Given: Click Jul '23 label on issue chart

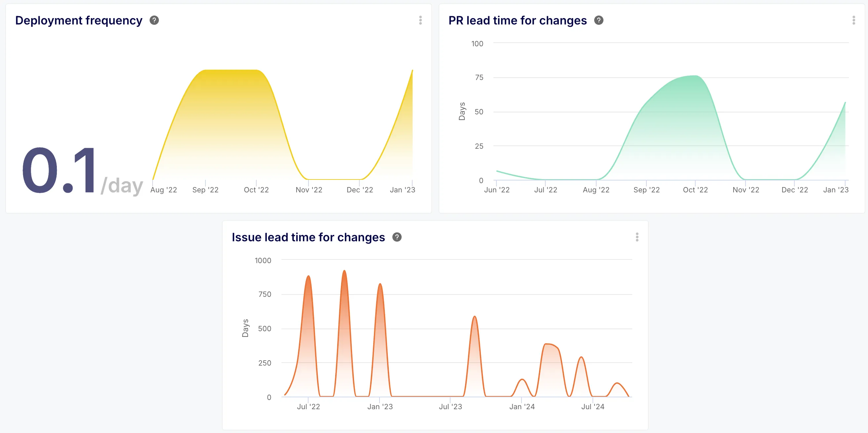Looking at the screenshot, I should 450,407.
